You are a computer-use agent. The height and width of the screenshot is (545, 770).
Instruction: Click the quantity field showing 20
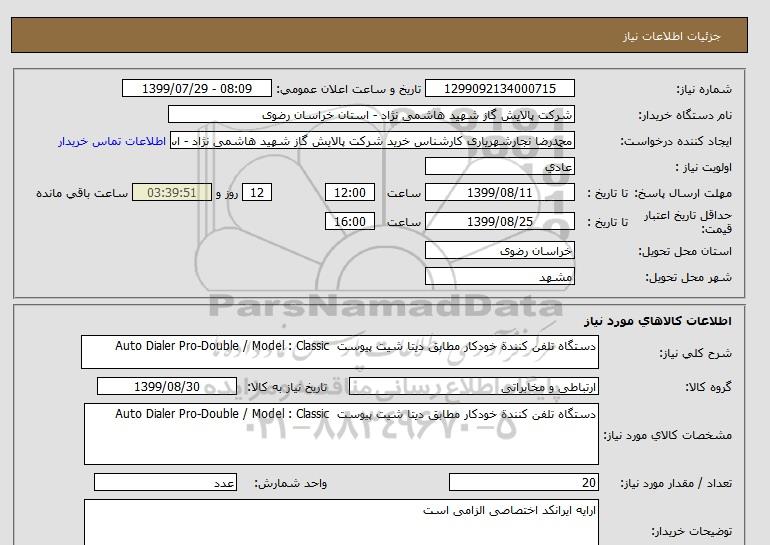coord(523,483)
